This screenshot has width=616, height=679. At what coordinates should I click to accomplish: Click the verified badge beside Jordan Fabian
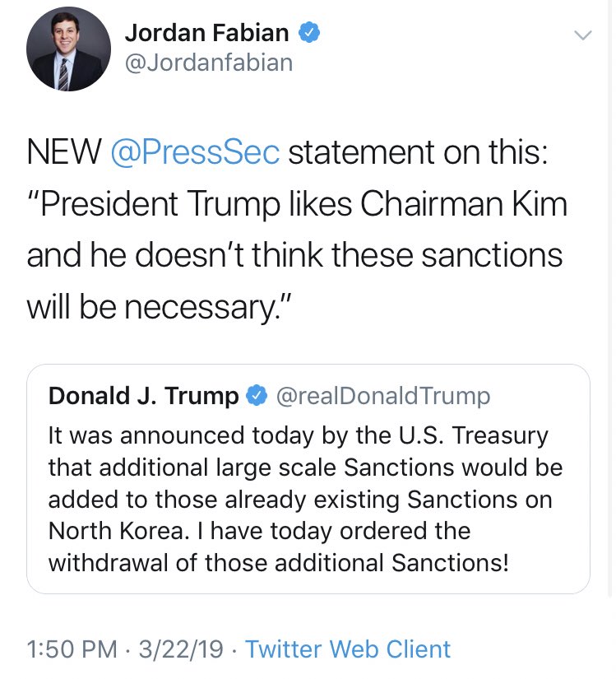pyautogui.click(x=309, y=33)
